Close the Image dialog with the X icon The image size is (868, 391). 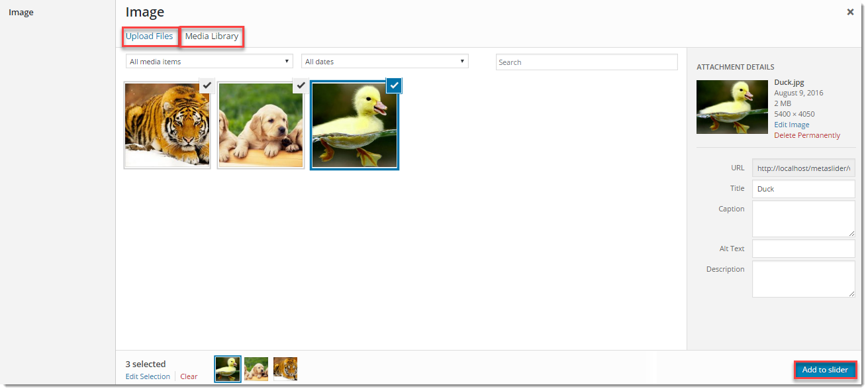click(x=850, y=12)
